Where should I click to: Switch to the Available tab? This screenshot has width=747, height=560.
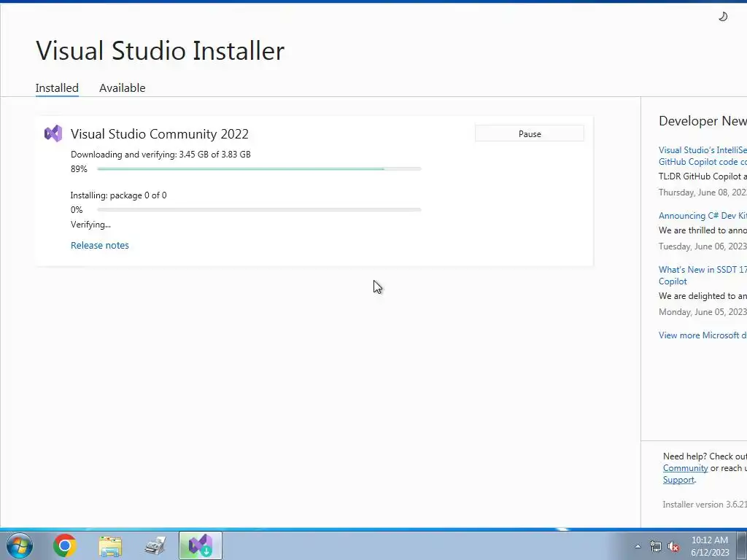(x=123, y=88)
